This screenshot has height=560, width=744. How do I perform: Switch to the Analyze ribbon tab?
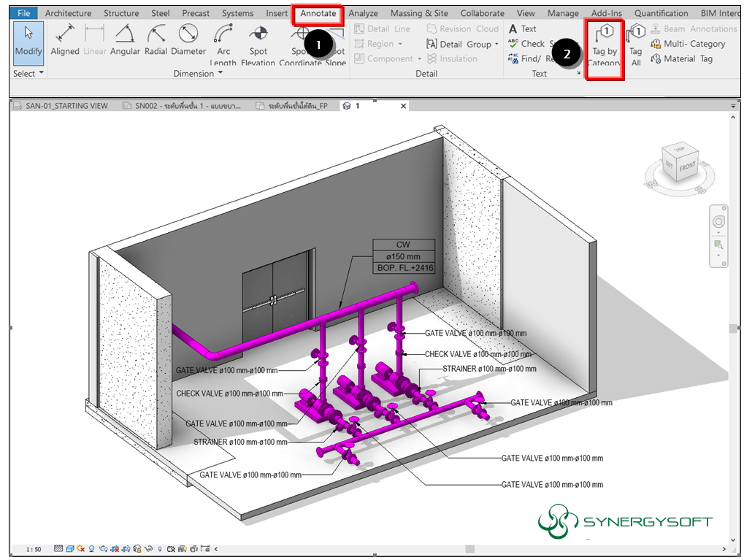pos(363,13)
